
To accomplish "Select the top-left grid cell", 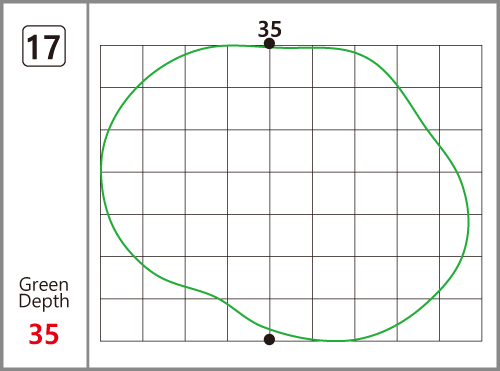I will [x=122, y=66].
